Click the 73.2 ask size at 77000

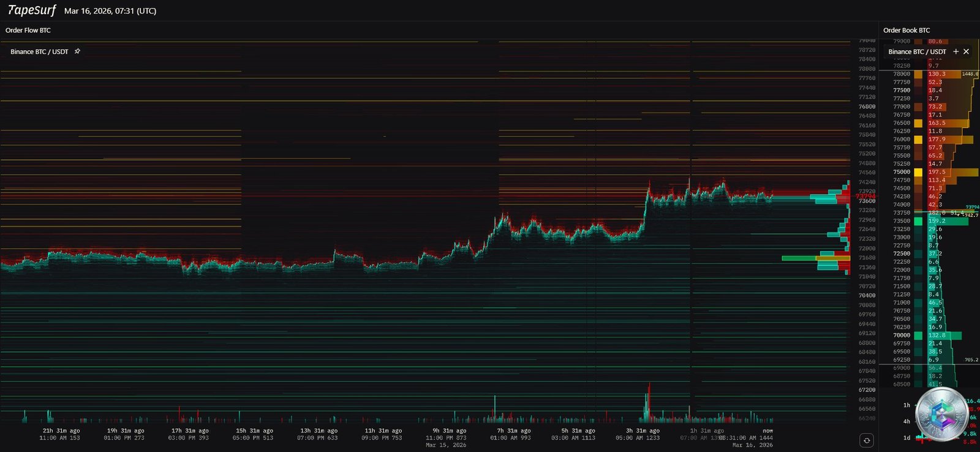point(935,107)
